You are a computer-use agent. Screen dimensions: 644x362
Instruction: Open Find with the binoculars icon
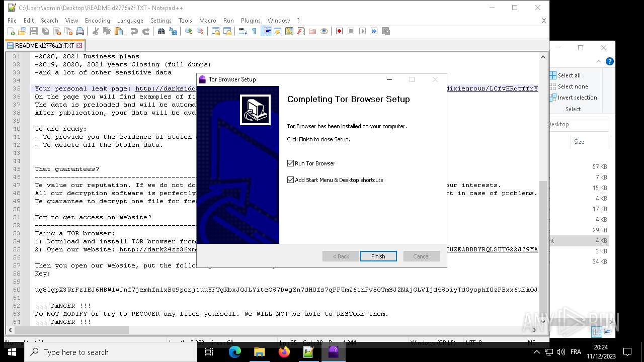pos(162,31)
